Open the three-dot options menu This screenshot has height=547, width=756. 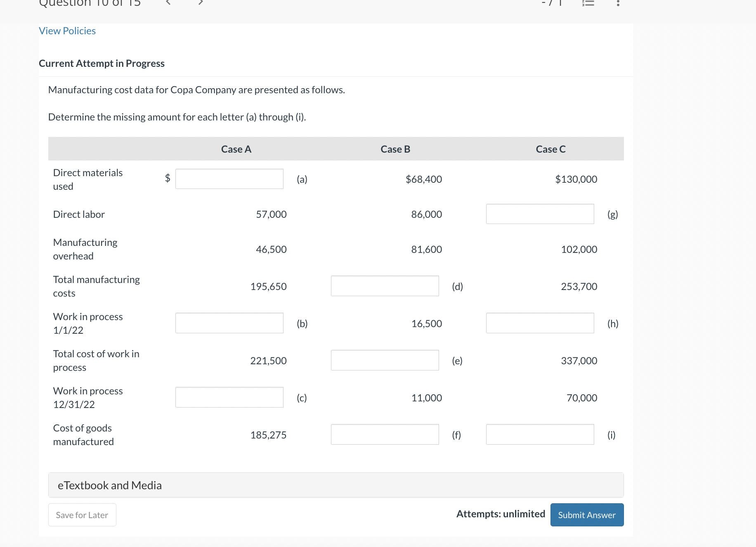click(x=618, y=3)
